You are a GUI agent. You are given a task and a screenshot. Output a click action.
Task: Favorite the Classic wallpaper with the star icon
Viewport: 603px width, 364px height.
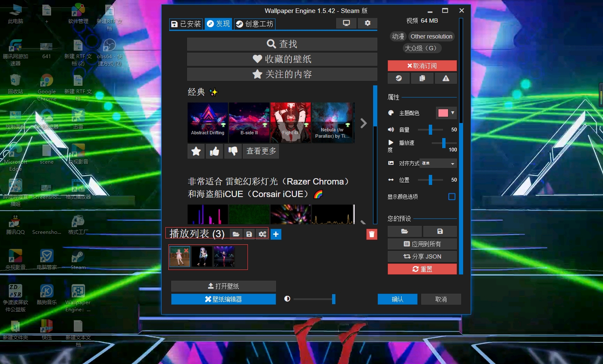pyautogui.click(x=196, y=151)
